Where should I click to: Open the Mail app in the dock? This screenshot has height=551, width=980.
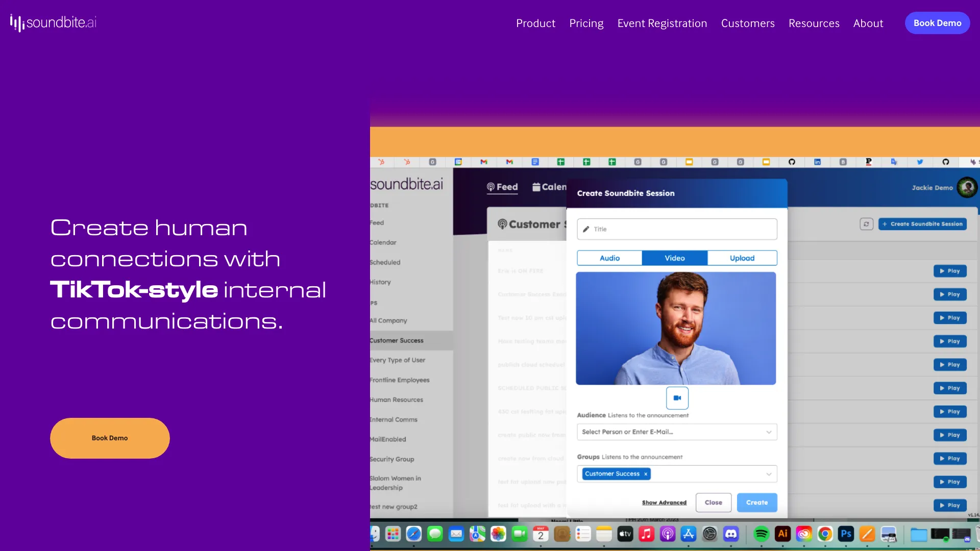click(456, 534)
